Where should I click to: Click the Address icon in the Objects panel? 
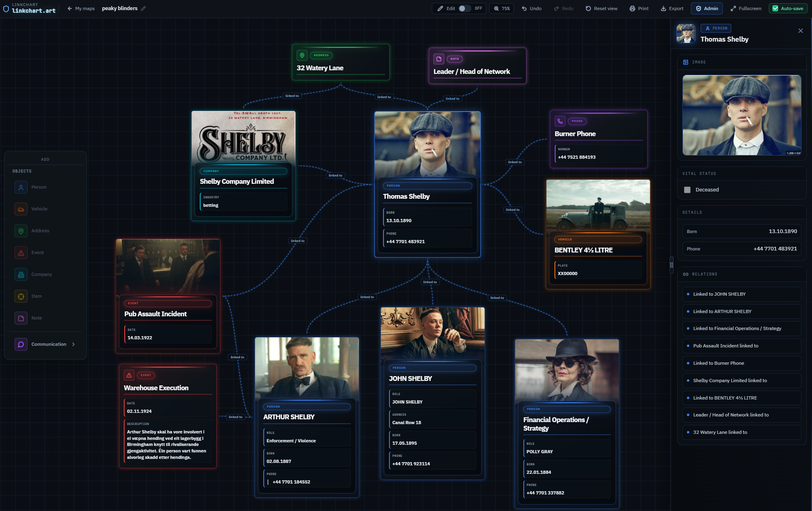point(21,231)
